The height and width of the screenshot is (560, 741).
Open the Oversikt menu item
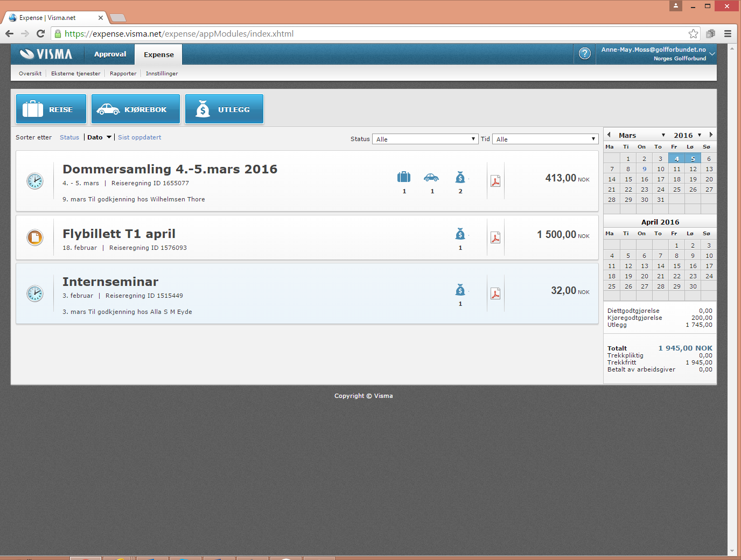[x=30, y=73]
